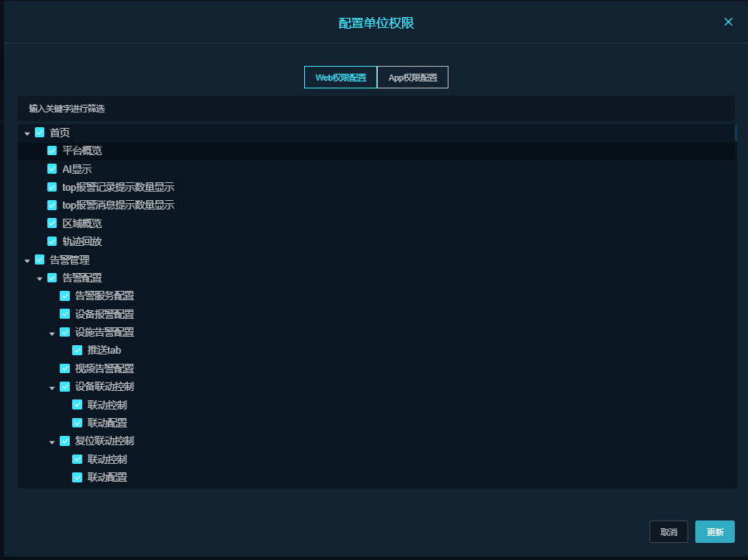The width and height of the screenshot is (748, 560).
Task: Uncheck the 首页 checkbox
Action: (40, 133)
